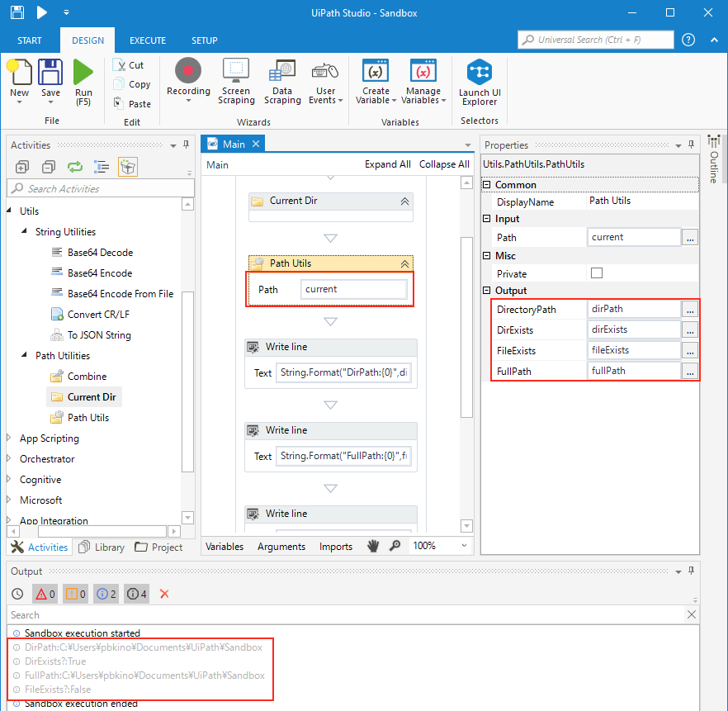728x711 pixels.
Task: Toggle the Private checkbox in Properties
Action: (x=597, y=273)
